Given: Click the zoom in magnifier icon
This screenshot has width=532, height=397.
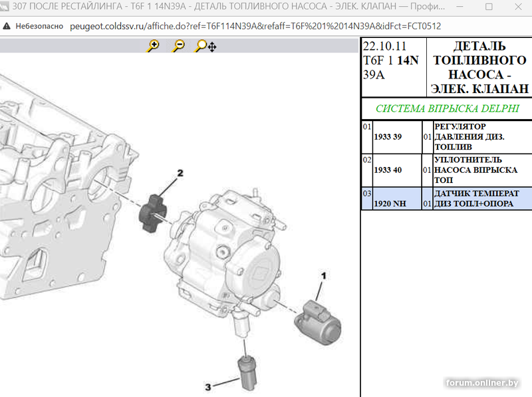Looking at the screenshot, I should click(x=153, y=46).
